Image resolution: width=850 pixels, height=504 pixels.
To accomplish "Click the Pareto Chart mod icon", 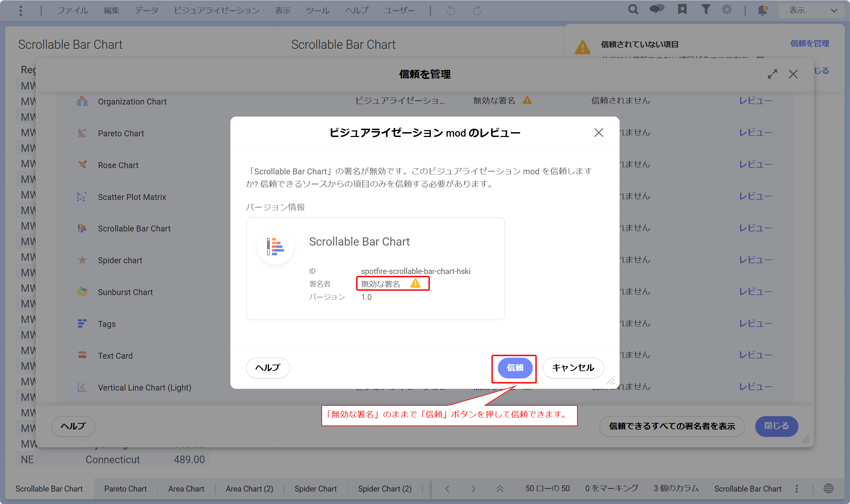I will coord(82,133).
